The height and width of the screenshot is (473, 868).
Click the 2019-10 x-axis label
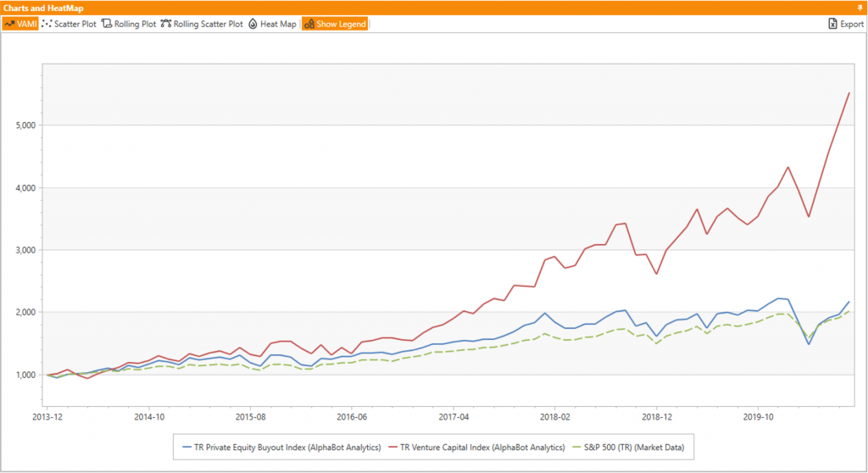pos(758,416)
